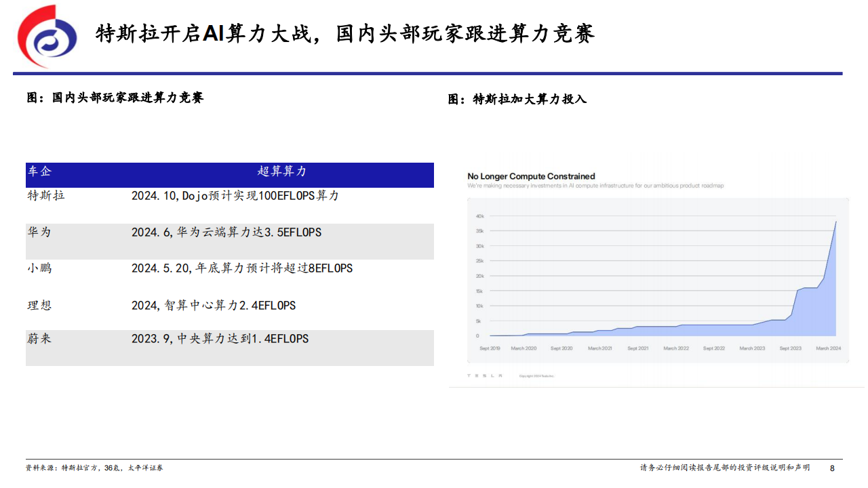The image size is (868, 488).
Task: Select the cell '2024.6,华为云端算力达3.5EFLOPS'
Action: tap(226, 232)
